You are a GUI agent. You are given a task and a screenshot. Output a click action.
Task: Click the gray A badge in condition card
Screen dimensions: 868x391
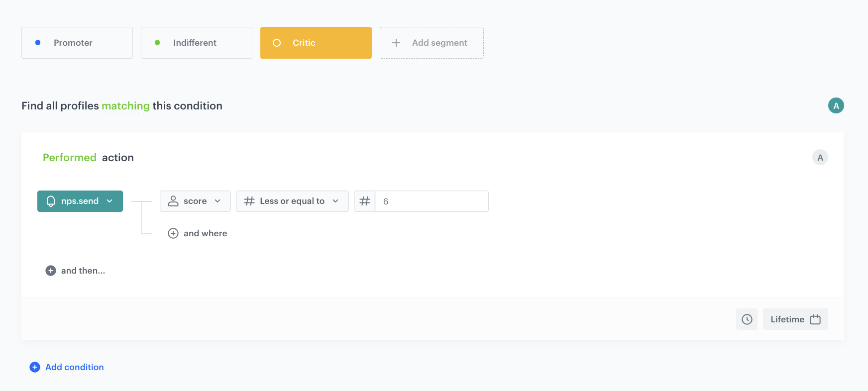820,158
